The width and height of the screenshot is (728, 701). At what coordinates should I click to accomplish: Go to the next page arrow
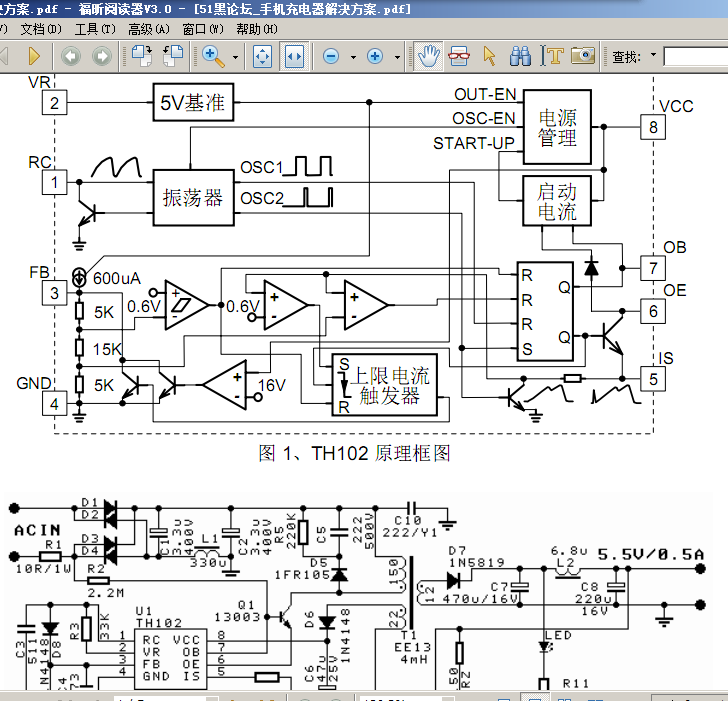coord(34,56)
